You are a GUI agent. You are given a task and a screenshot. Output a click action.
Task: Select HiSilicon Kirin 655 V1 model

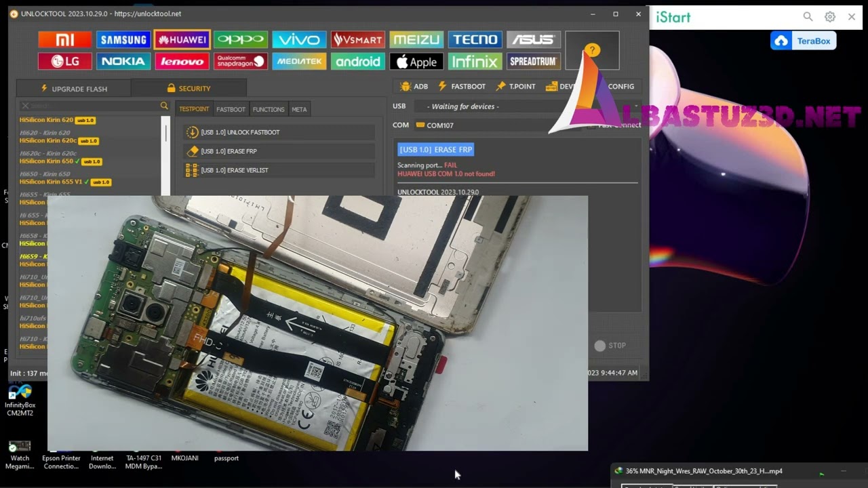[65, 182]
